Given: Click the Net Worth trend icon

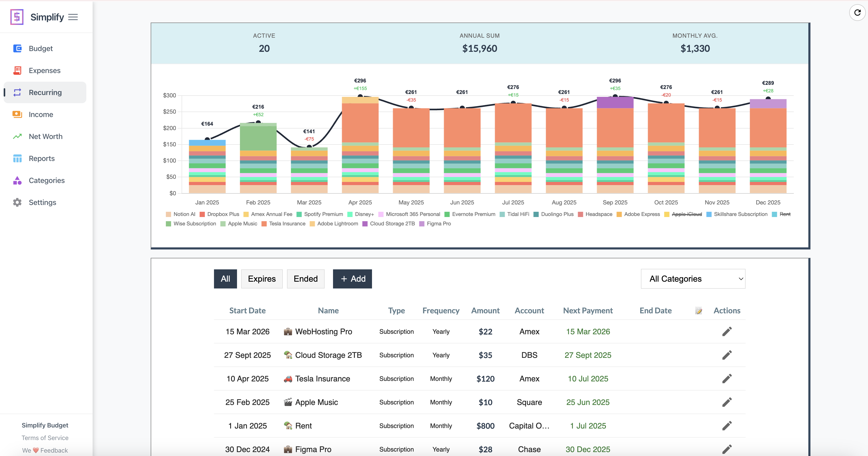Looking at the screenshot, I should pos(17,136).
